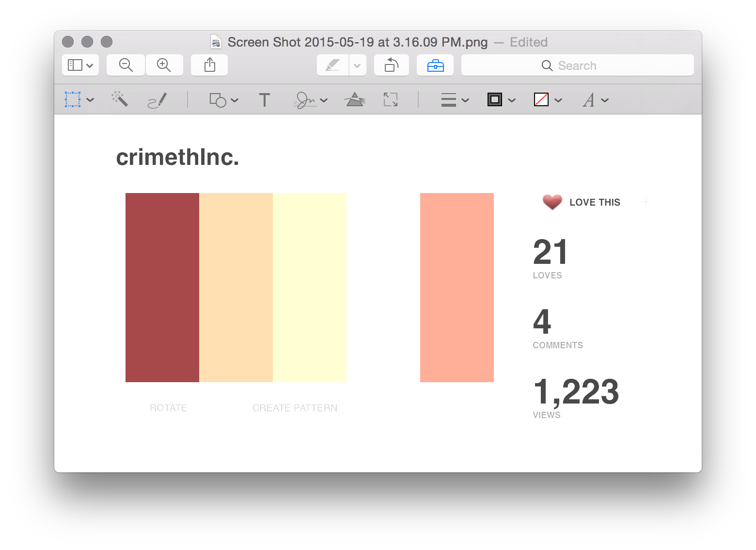
Task: Click inside the Search field
Action: coord(577,65)
